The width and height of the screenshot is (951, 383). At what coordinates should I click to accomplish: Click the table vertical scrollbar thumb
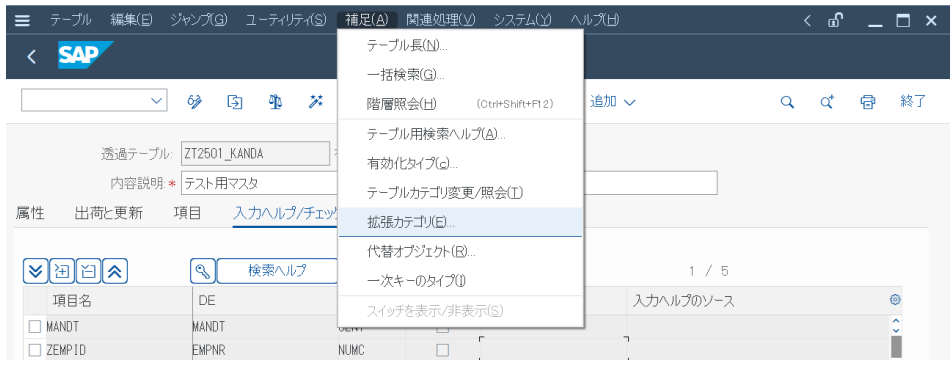(x=896, y=348)
